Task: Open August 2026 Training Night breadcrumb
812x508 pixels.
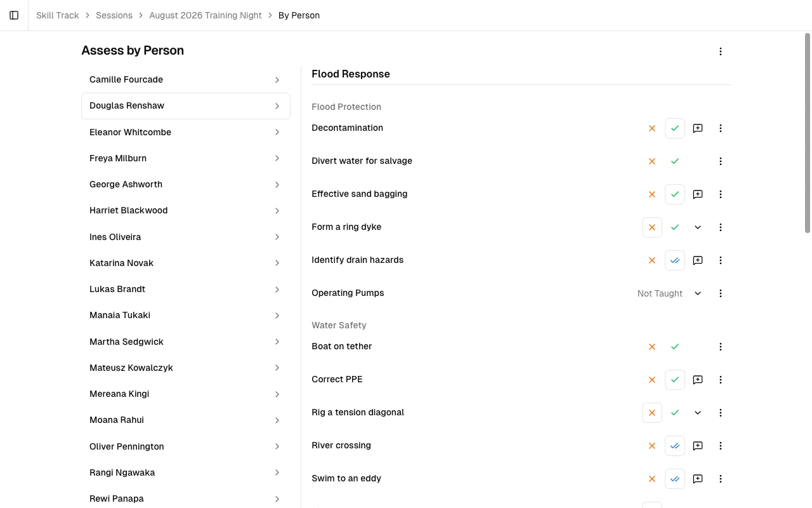Action: coord(206,15)
